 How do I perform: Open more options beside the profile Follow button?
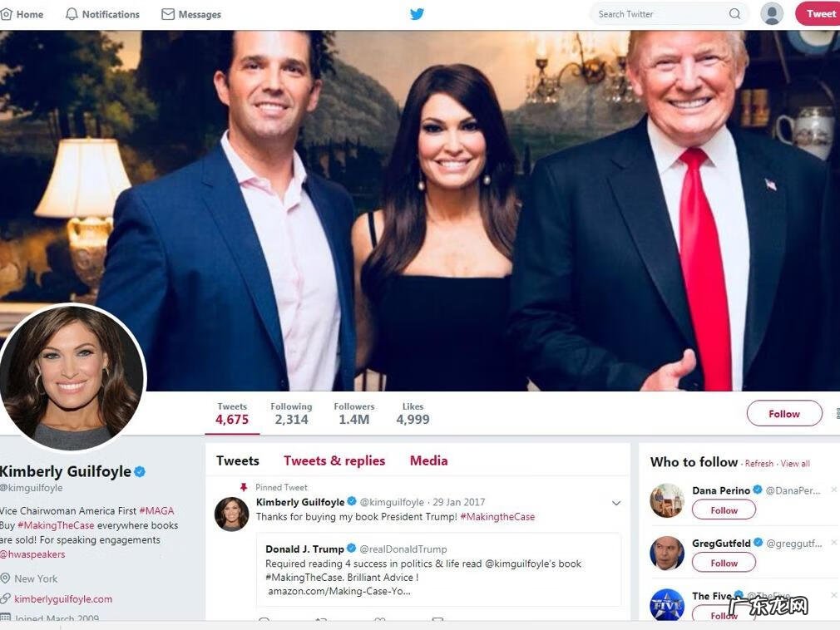tap(836, 413)
